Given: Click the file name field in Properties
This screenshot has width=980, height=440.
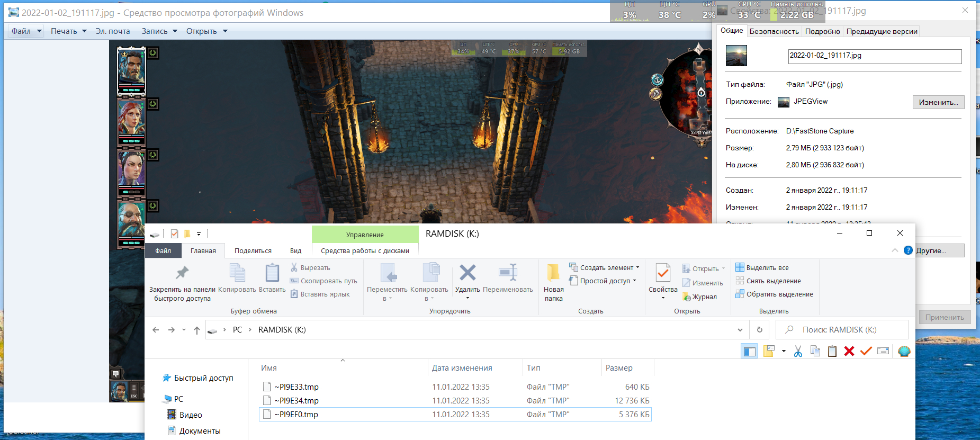Looking at the screenshot, I should pyautogui.click(x=875, y=56).
